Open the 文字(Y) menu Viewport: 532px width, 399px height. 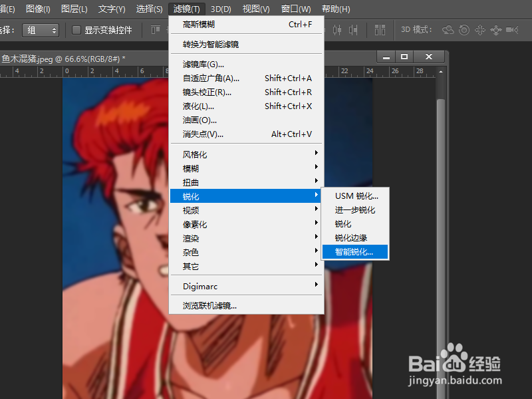click(112, 9)
